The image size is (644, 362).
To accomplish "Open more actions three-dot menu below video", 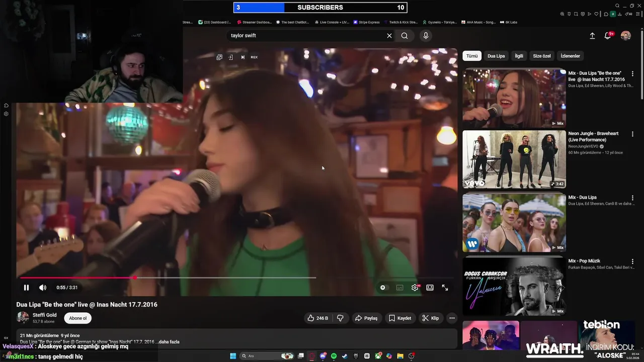I will [x=452, y=318].
